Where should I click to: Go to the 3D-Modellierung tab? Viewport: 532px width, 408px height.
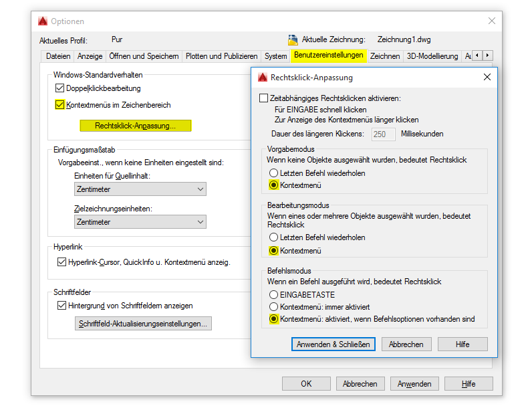point(432,56)
